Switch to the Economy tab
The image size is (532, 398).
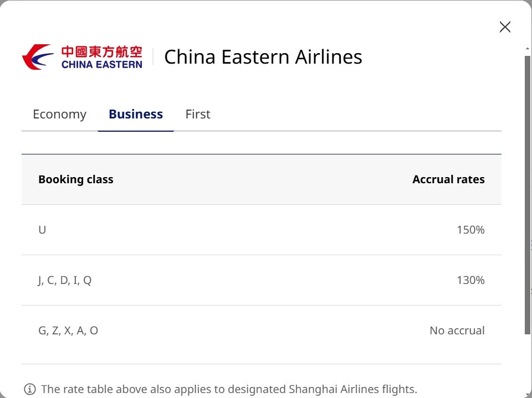(x=60, y=114)
